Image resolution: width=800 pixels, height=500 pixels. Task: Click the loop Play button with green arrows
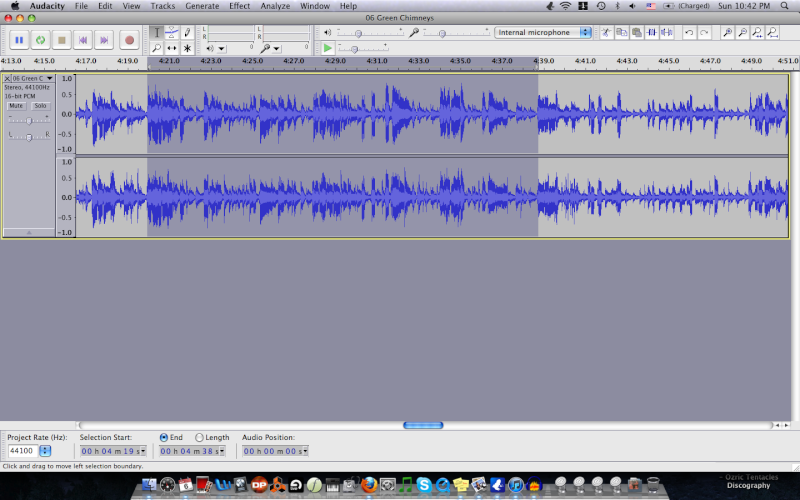pyautogui.click(x=40, y=40)
